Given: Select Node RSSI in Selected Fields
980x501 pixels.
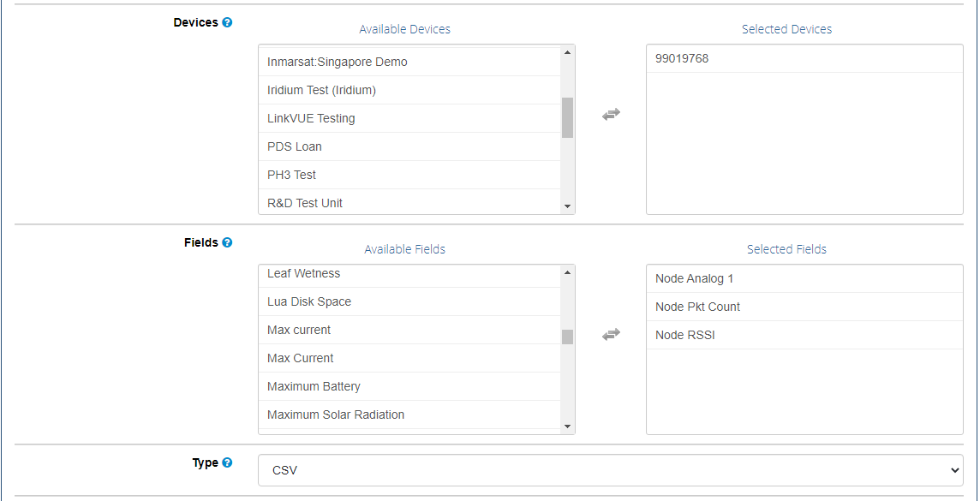Looking at the screenshot, I should click(804, 336).
